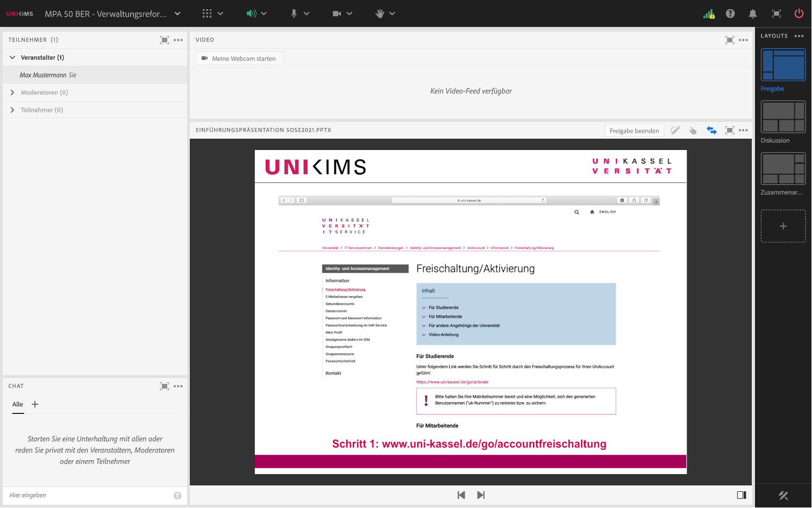
Task: Select the Diskussion layout thumbnail
Action: pyautogui.click(x=783, y=117)
